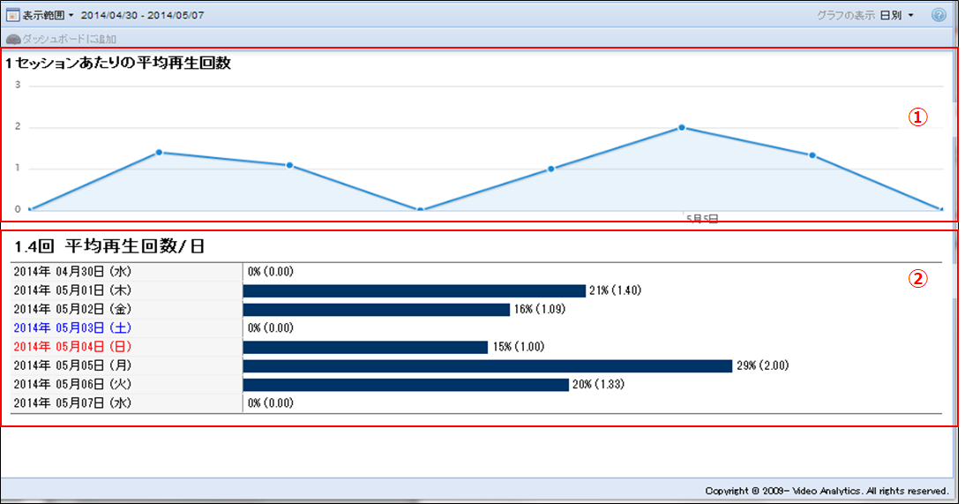Click the line chart's second data point near 1.4
Image resolution: width=980 pixels, height=504 pixels.
pos(159,152)
